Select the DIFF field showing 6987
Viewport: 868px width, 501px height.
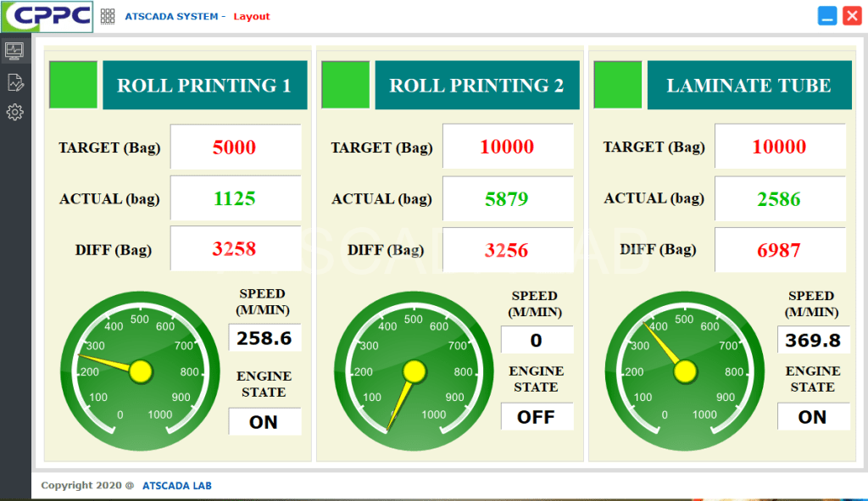tap(779, 249)
